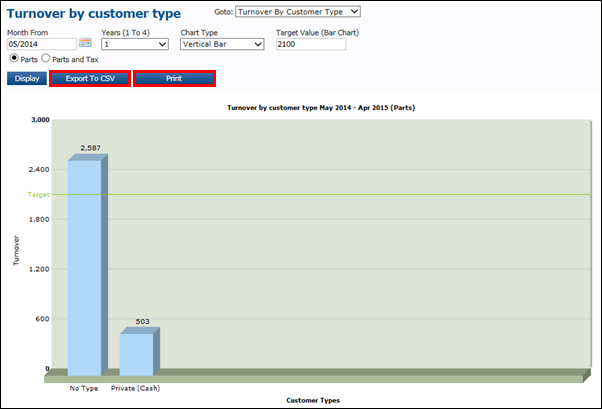This screenshot has height=409, width=602.
Task: Click the 503 value label
Action: coord(142,321)
